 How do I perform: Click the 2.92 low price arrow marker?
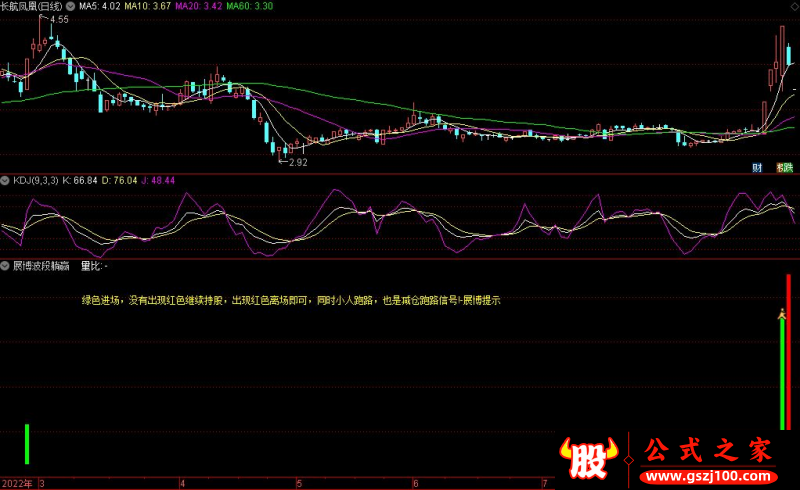(x=294, y=162)
